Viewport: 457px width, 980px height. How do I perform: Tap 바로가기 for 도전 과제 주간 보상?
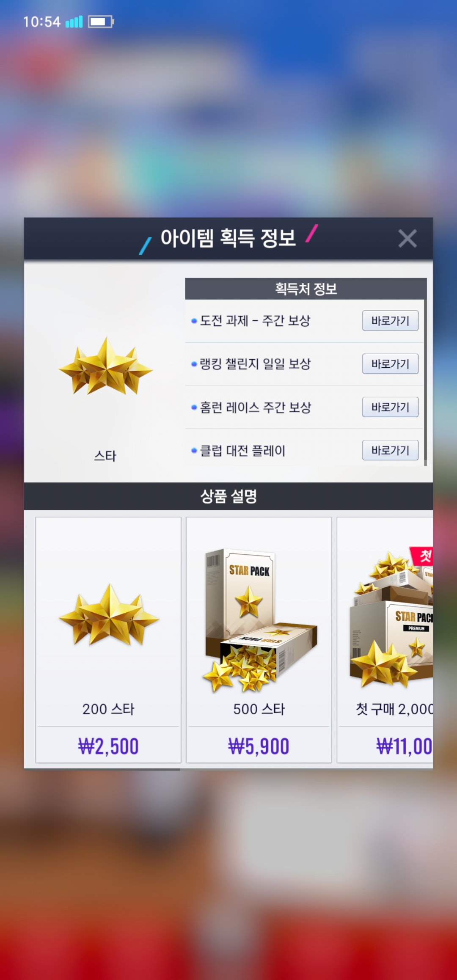390,320
